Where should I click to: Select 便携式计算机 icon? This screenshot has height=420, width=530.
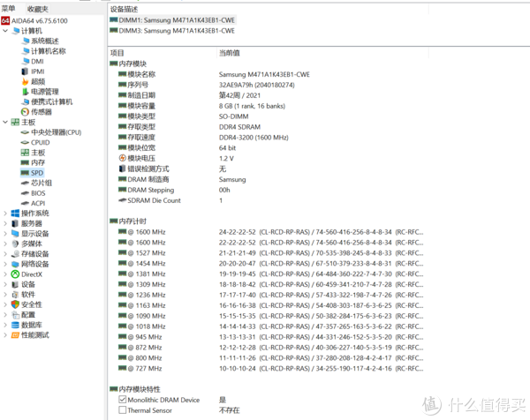[26, 101]
